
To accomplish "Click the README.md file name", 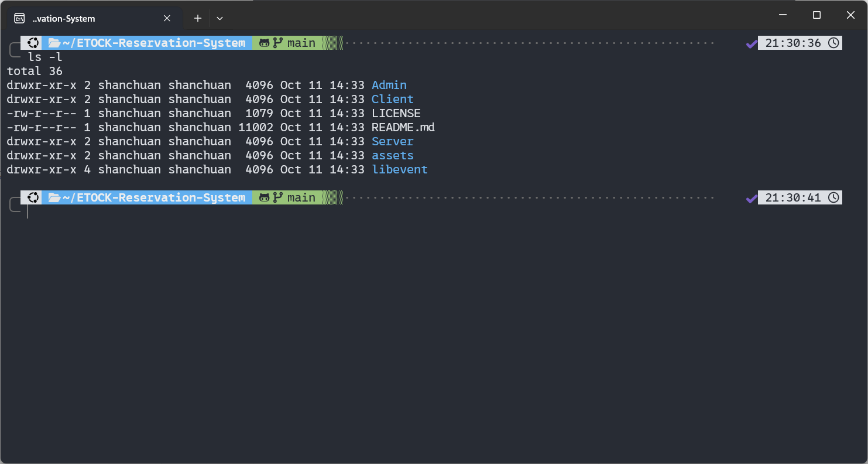I will 403,127.
